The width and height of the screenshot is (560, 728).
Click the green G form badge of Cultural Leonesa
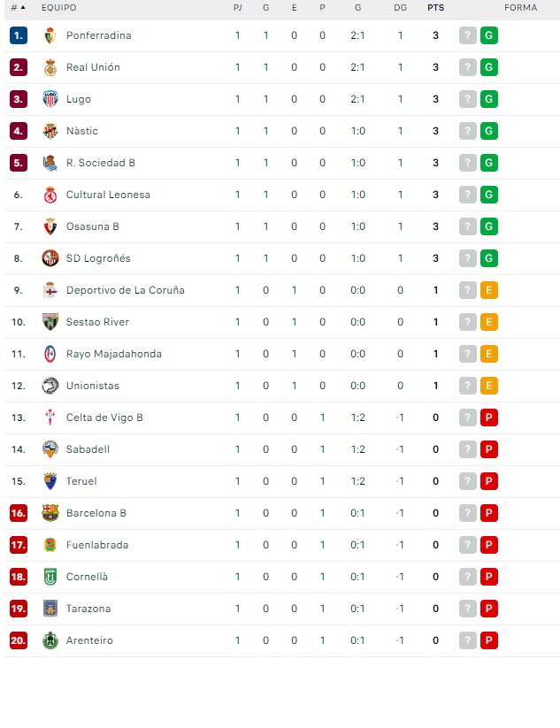click(488, 195)
